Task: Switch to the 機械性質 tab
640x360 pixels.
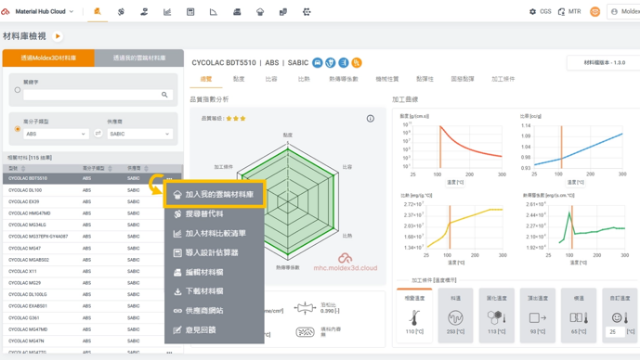Action: pyautogui.click(x=387, y=79)
